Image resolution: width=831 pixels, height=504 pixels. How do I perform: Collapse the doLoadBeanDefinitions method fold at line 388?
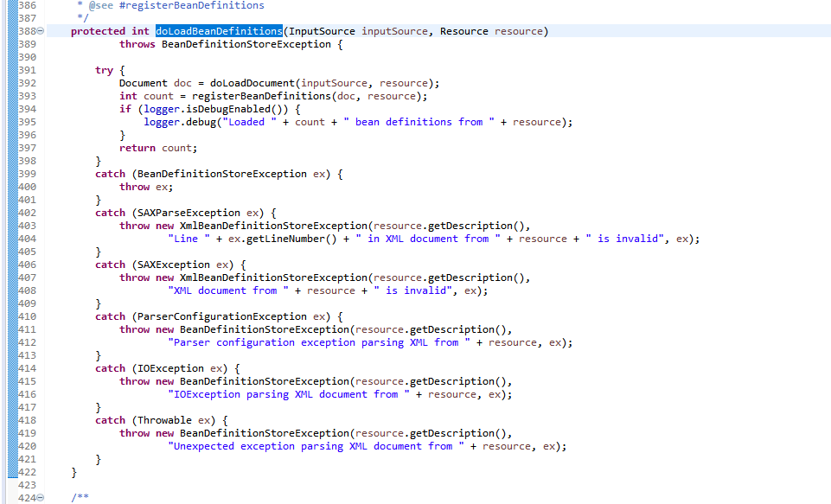tap(41, 31)
